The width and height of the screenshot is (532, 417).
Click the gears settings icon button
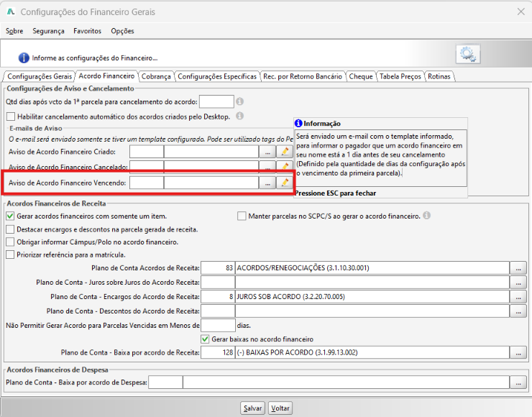pos(468,54)
